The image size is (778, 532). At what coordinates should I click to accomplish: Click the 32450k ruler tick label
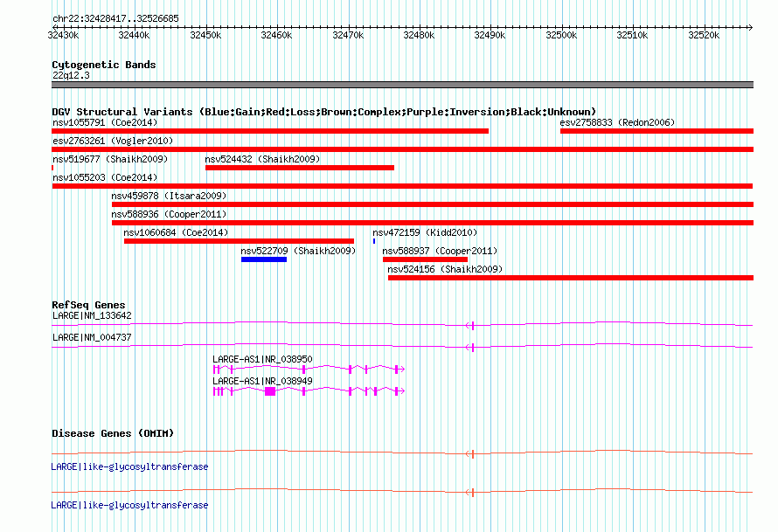point(205,35)
